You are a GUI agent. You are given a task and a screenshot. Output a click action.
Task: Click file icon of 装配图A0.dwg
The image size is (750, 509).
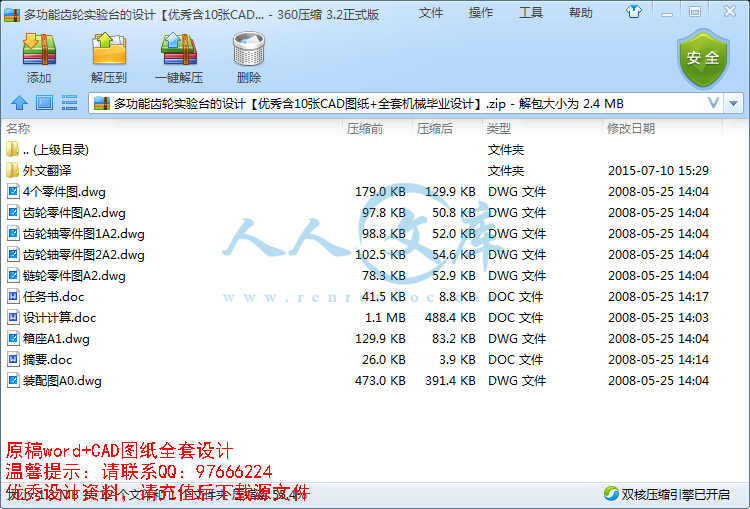[x=13, y=381]
